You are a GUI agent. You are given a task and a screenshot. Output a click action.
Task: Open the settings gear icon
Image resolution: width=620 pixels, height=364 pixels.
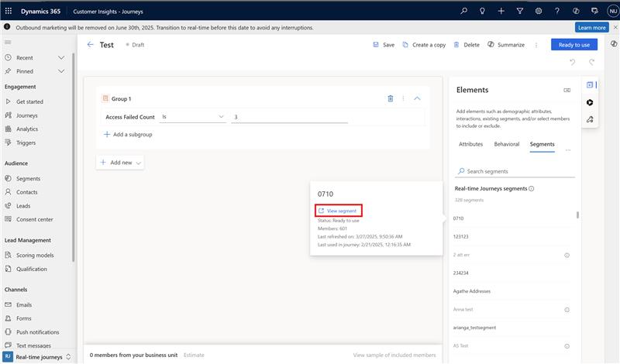(x=538, y=12)
